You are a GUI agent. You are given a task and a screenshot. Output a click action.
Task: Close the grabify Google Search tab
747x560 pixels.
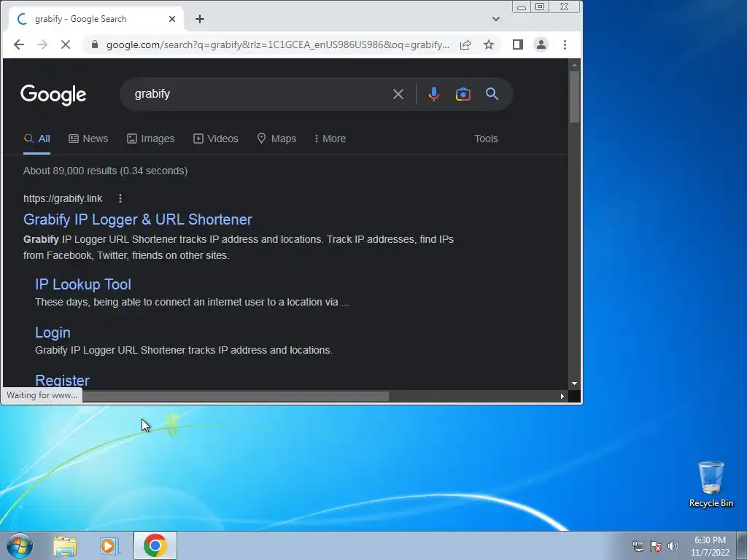[172, 19]
